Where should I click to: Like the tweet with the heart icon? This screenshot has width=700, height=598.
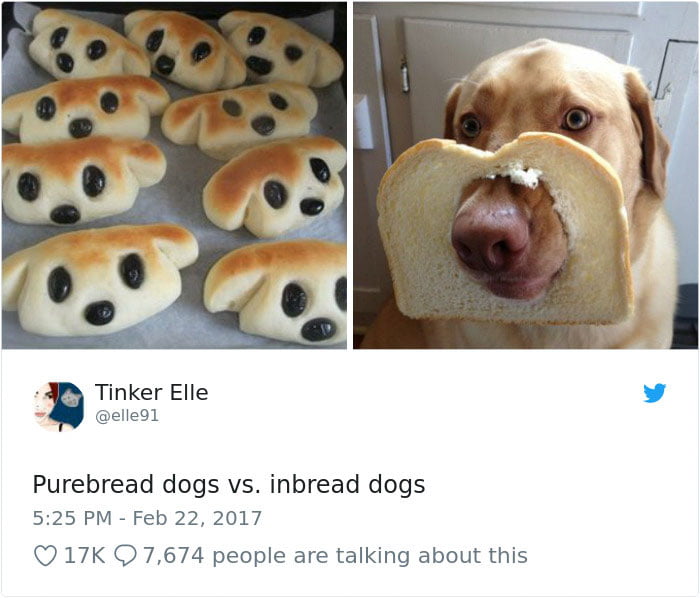tap(46, 556)
